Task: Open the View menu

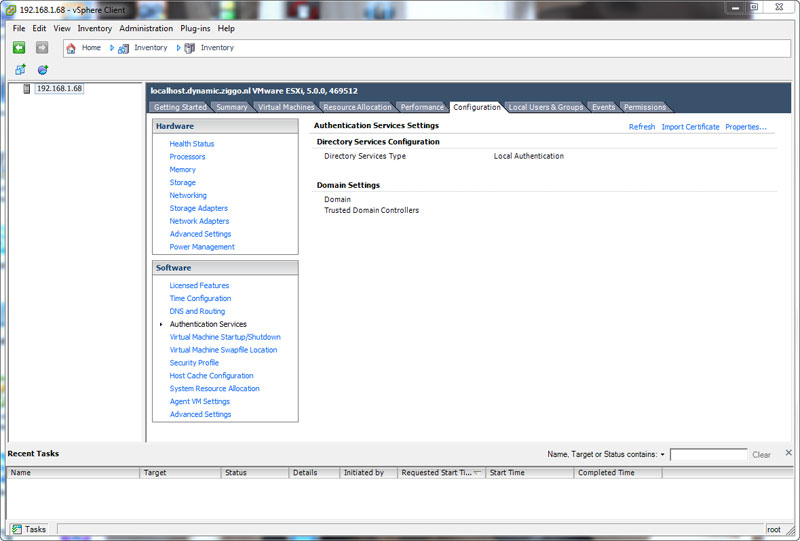Action: (x=62, y=29)
